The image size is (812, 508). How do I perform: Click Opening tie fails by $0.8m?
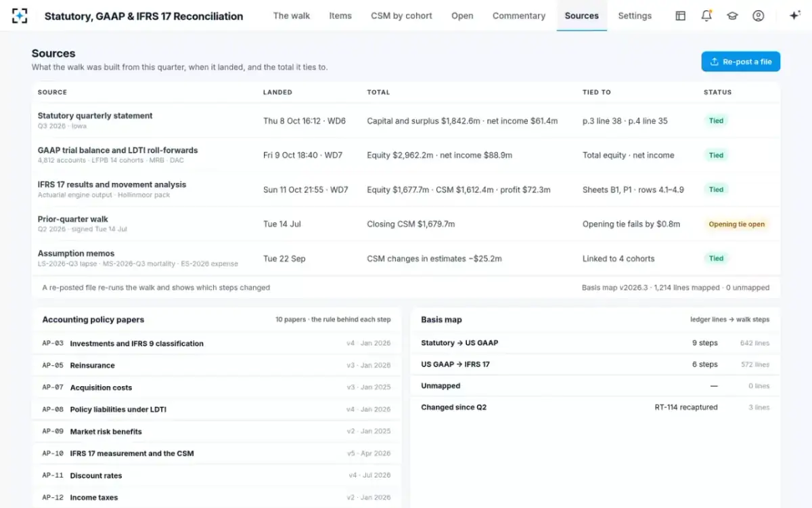coord(631,224)
